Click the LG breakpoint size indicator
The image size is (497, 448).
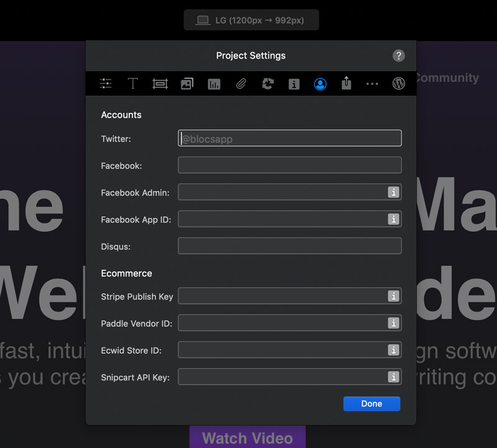251,20
